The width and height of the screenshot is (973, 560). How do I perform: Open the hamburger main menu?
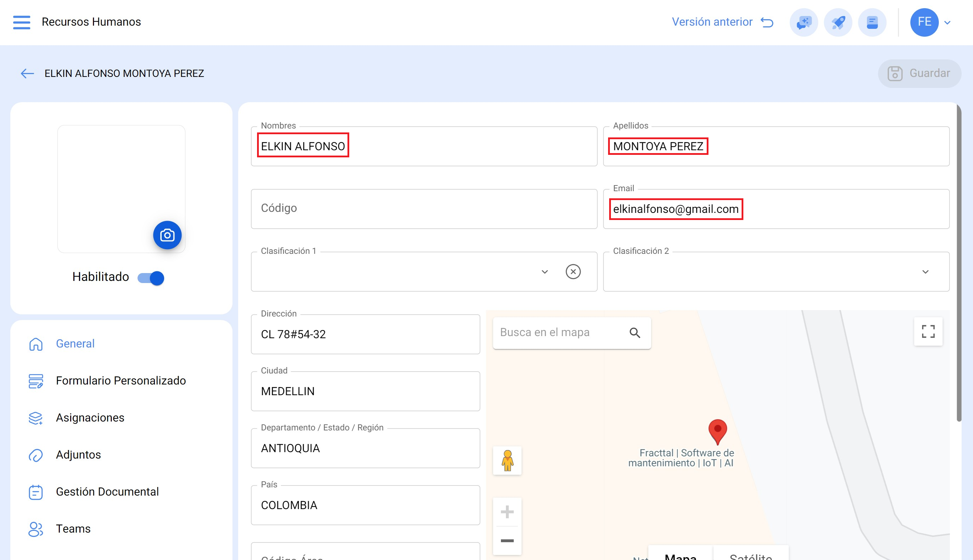[21, 22]
